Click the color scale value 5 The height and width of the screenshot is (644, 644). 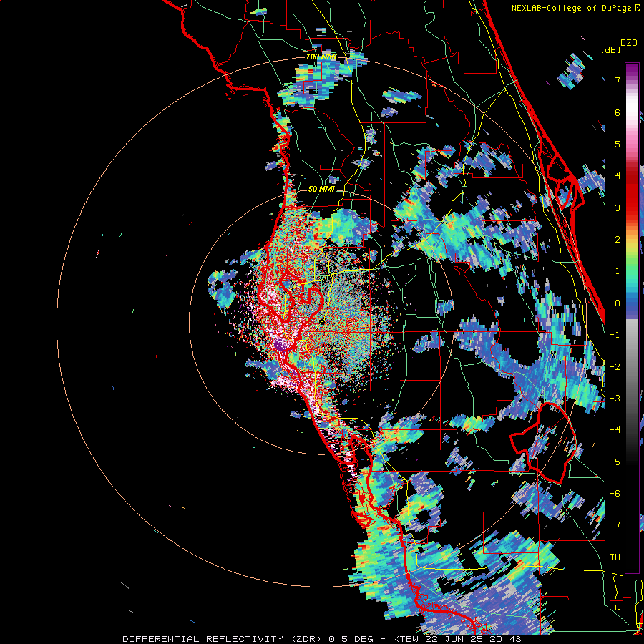(x=618, y=144)
